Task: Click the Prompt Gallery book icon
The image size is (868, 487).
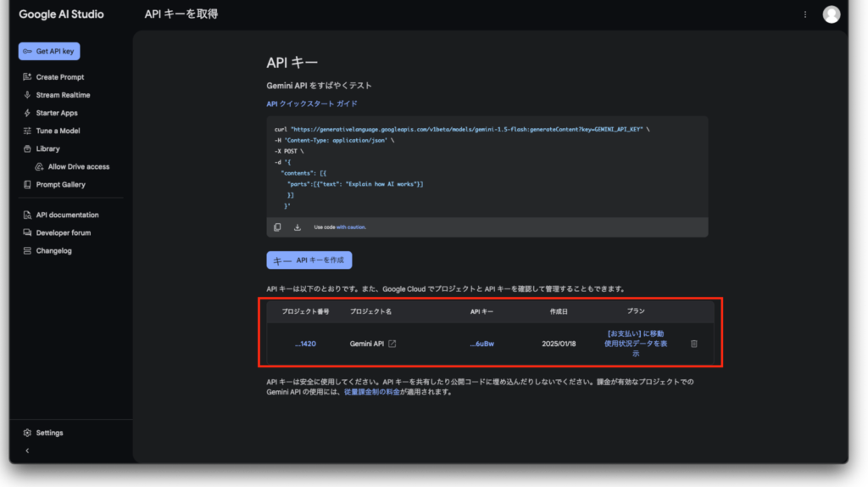Action: pyautogui.click(x=27, y=184)
